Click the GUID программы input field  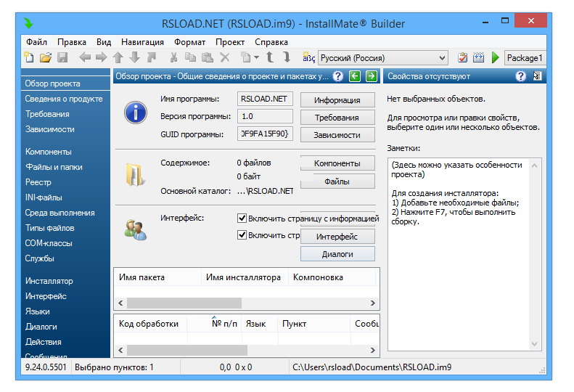coord(265,134)
